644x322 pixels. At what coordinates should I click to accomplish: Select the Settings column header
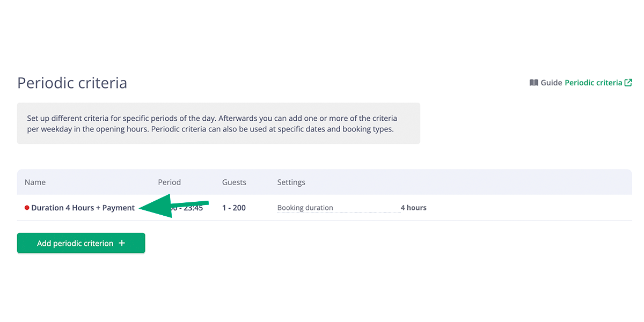coord(291,182)
